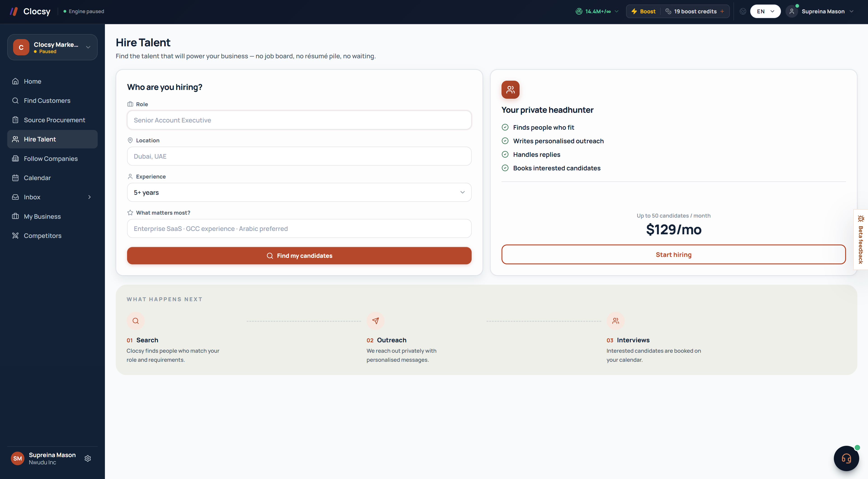Click the Outreach paper plane icon

(x=375, y=321)
